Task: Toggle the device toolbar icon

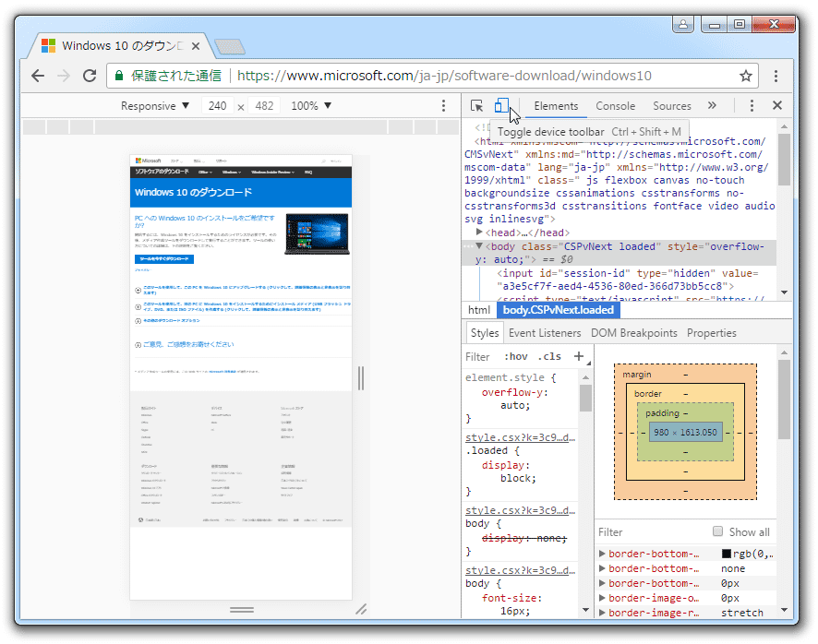Action: click(501, 106)
